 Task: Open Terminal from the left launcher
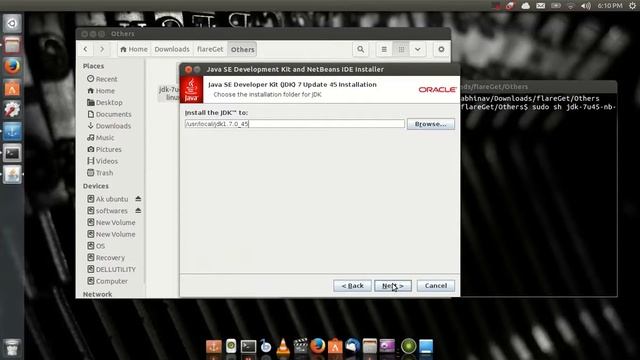pos(12,153)
